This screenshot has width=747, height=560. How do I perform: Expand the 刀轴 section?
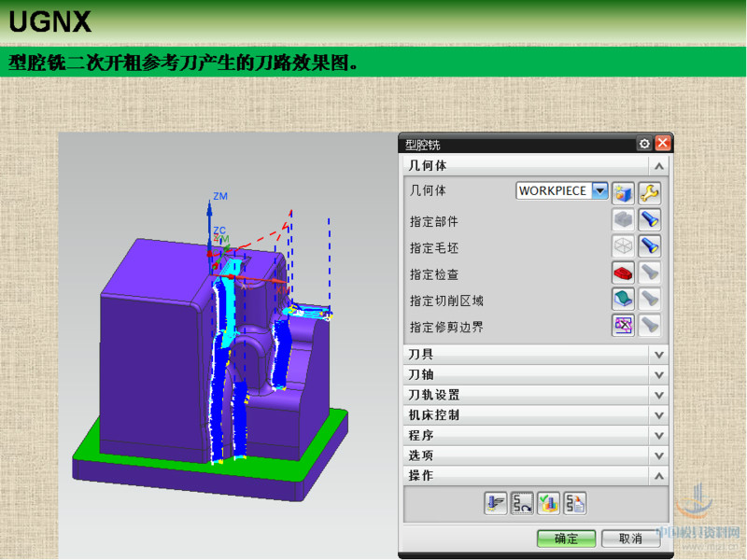coord(659,375)
